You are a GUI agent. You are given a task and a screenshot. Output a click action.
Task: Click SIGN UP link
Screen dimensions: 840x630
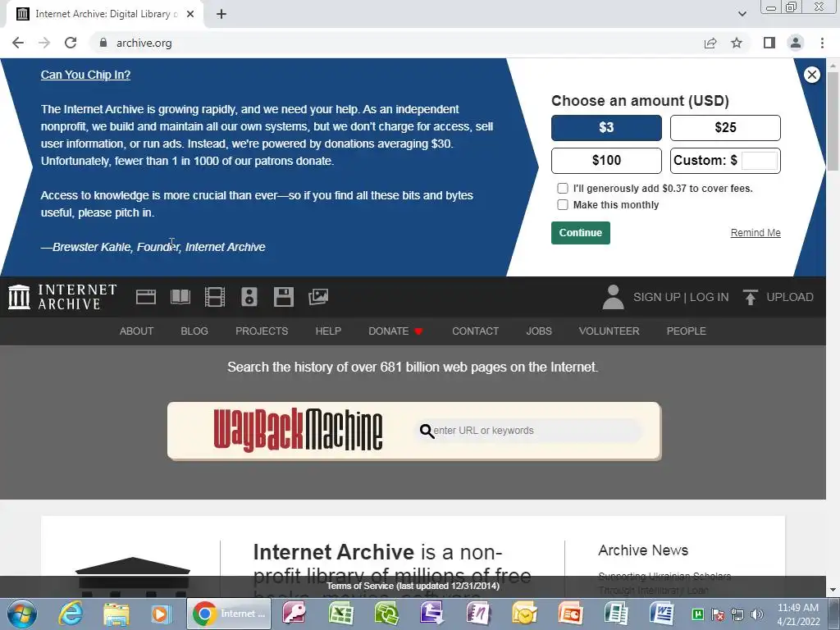pyautogui.click(x=657, y=297)
